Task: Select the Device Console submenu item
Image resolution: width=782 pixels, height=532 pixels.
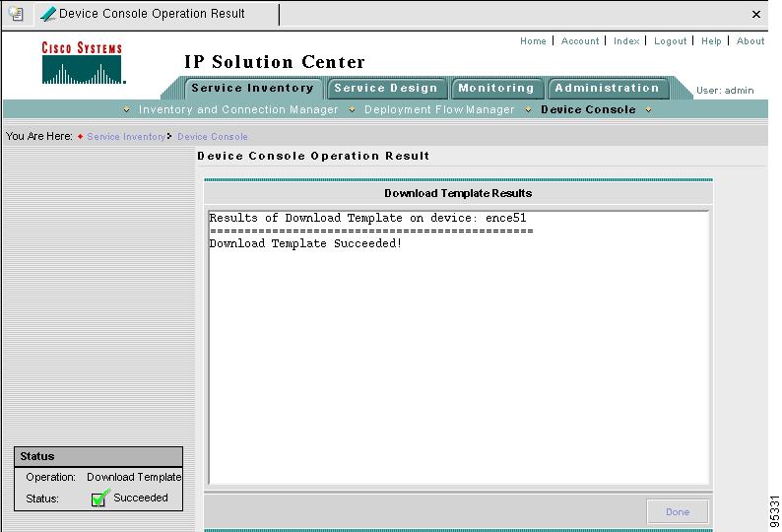Action: pyautogui.click(x=589, y=109)
